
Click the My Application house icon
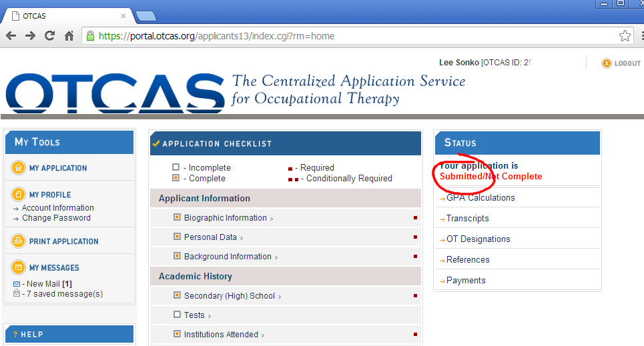(x=18, y=168)
